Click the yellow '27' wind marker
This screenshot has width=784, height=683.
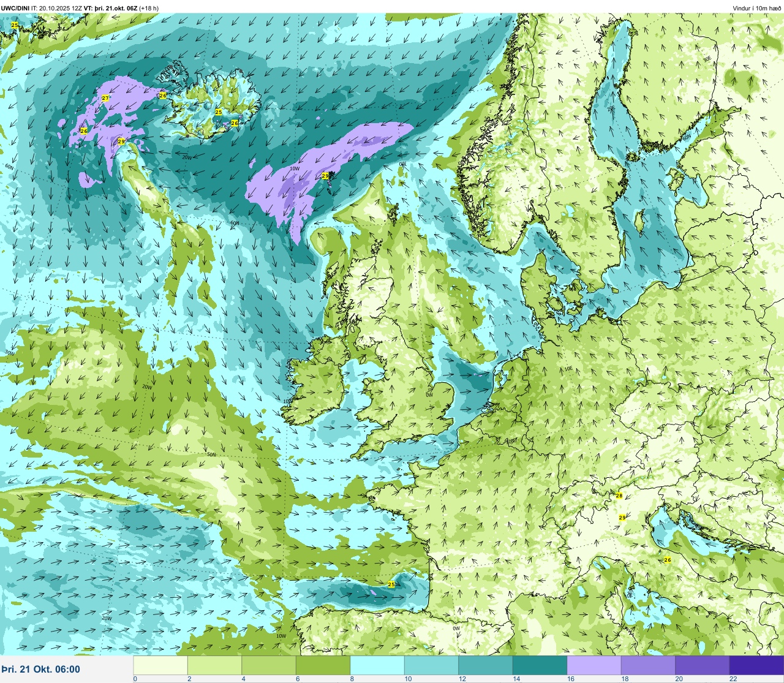tap(105, 98)
